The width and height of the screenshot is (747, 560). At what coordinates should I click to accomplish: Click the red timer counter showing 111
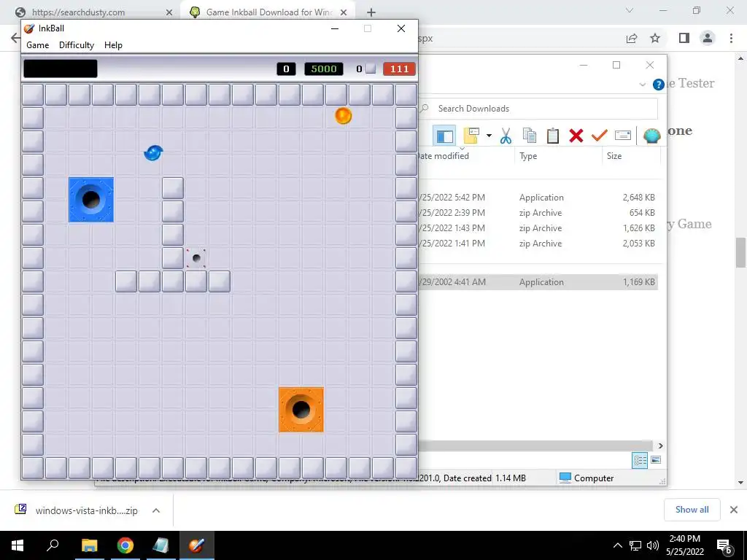tap(399, 69)
